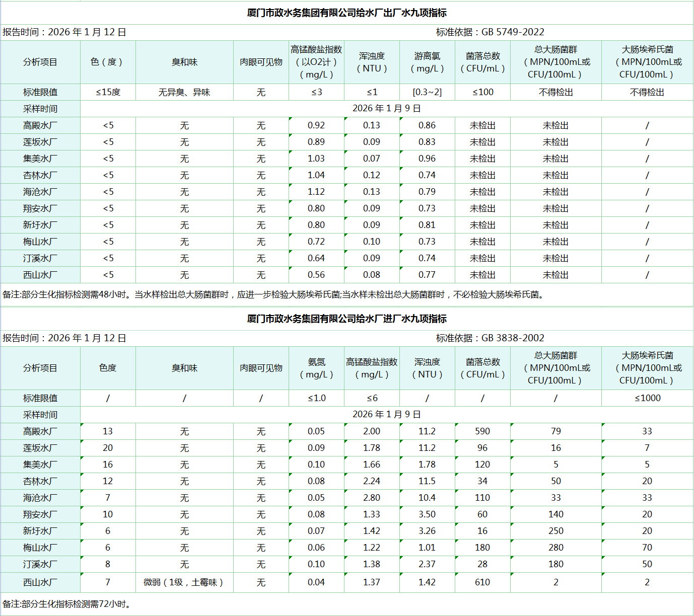Click the 游离氯 column header
The image size is (694, 616).
click(x=427, y=62)
